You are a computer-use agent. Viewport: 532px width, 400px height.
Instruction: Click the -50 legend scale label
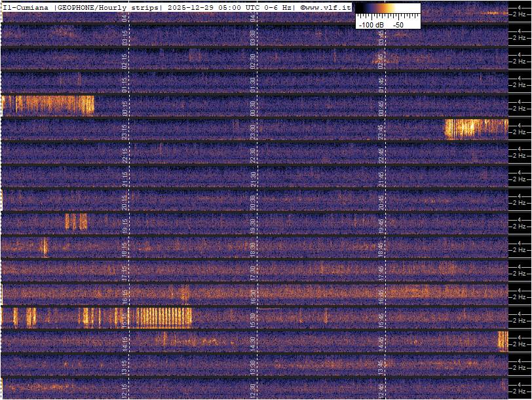(398, 24)
